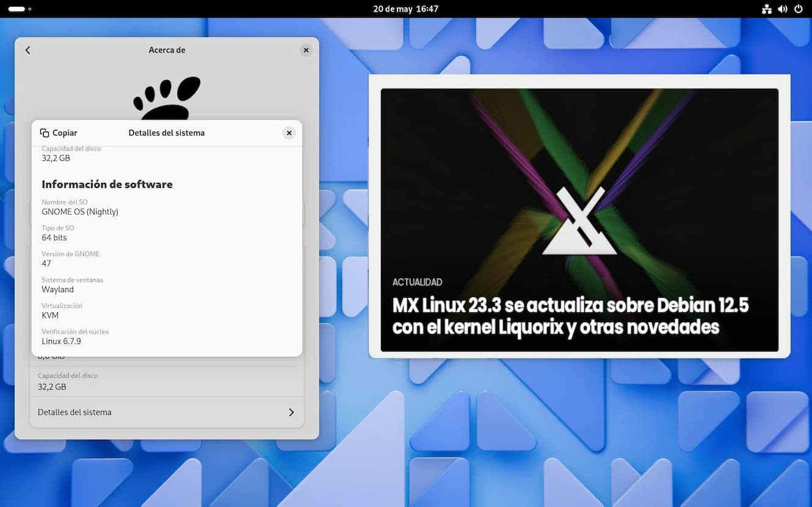The height and width of the screenshot is (507, 812).
Task: Open the network status icon in top bar
Action: point(767,9)
